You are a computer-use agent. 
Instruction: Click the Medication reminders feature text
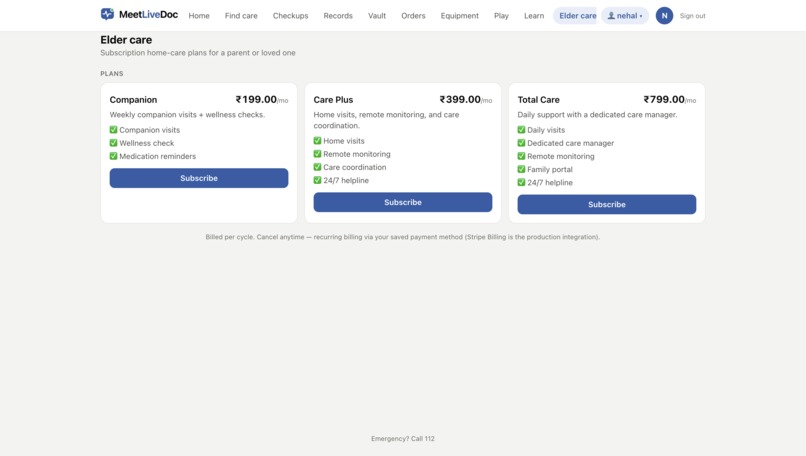click(157, 156)
